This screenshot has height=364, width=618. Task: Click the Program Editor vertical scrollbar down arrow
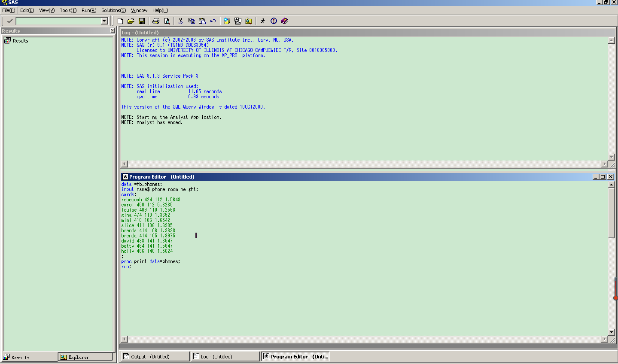point(612,332)
